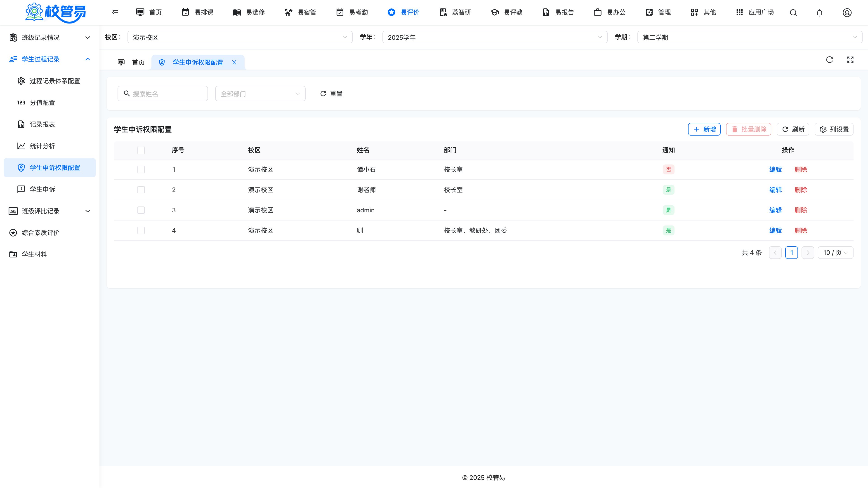Open 记录报表 sidebar item

(x=50, y=124)
